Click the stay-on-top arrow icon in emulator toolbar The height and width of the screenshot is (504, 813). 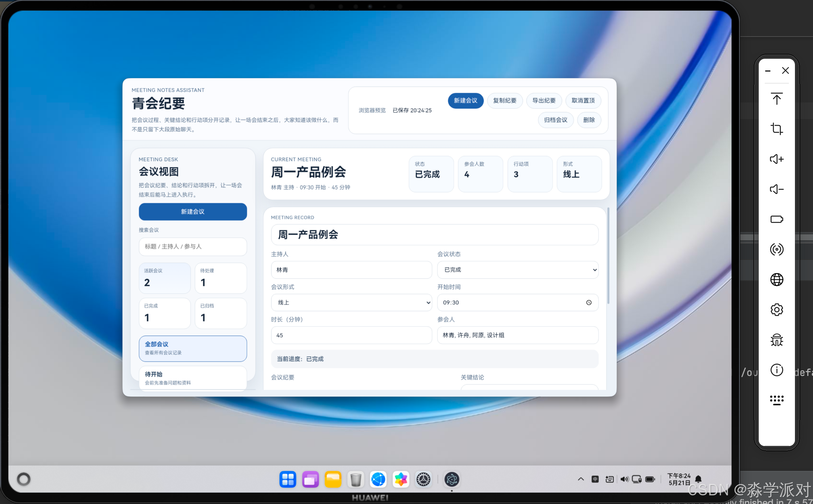[776, 99]
